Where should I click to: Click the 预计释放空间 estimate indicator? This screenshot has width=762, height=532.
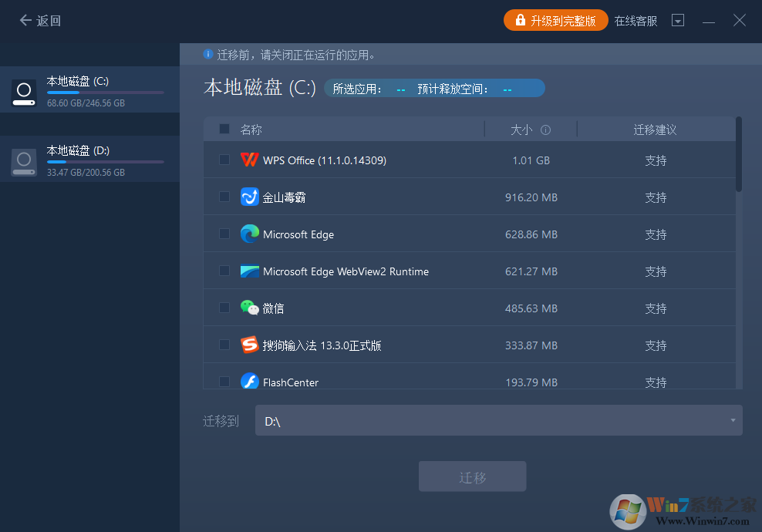(x=464, y=89)
